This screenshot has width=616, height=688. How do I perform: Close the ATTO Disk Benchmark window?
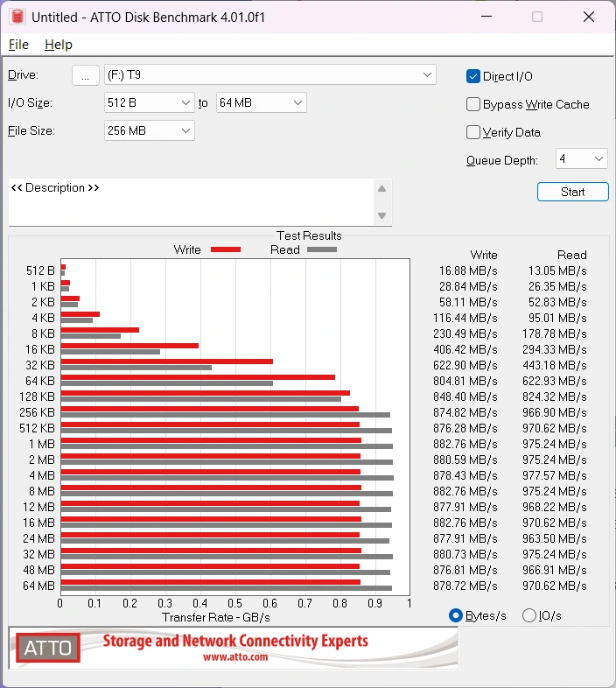pos(589,17)
